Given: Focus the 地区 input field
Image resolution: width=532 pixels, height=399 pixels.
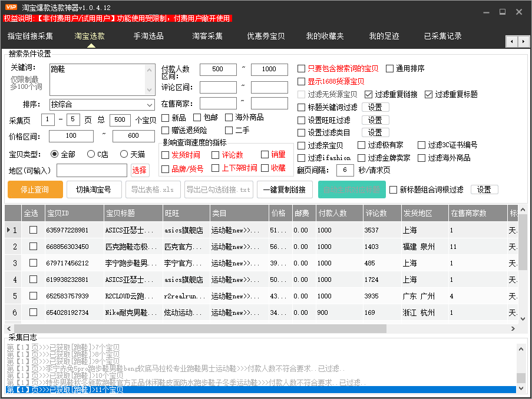Looking at the screenshot, I should [x=91, y=171].
